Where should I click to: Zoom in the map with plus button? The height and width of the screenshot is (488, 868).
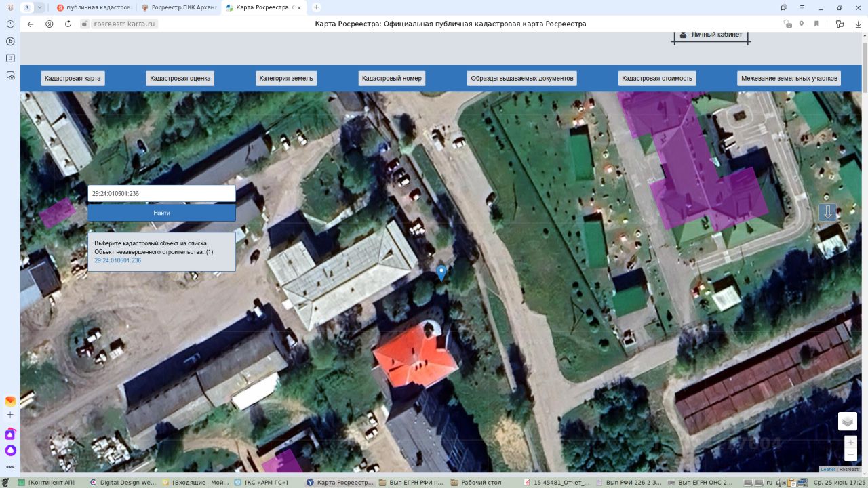click(851, 442)
